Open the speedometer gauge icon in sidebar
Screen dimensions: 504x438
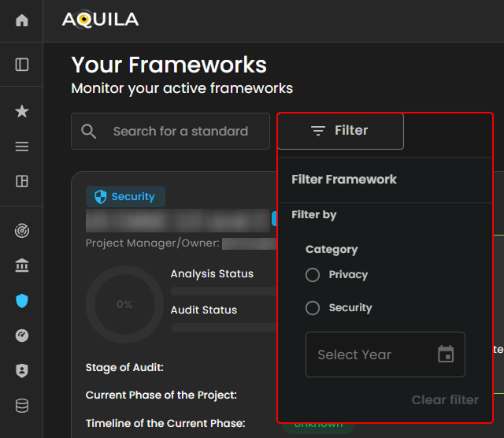tap(22, 336)
